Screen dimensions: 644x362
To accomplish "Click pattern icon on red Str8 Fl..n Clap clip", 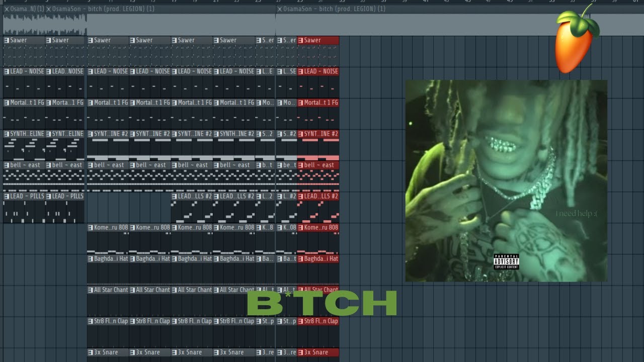I will click(x=300, y=321).
